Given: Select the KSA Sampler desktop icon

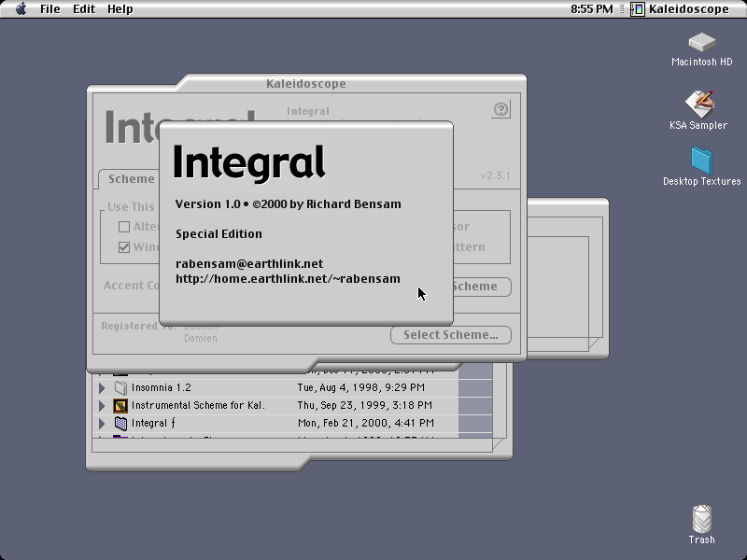Looking at the screenshot, I should 698,104.
